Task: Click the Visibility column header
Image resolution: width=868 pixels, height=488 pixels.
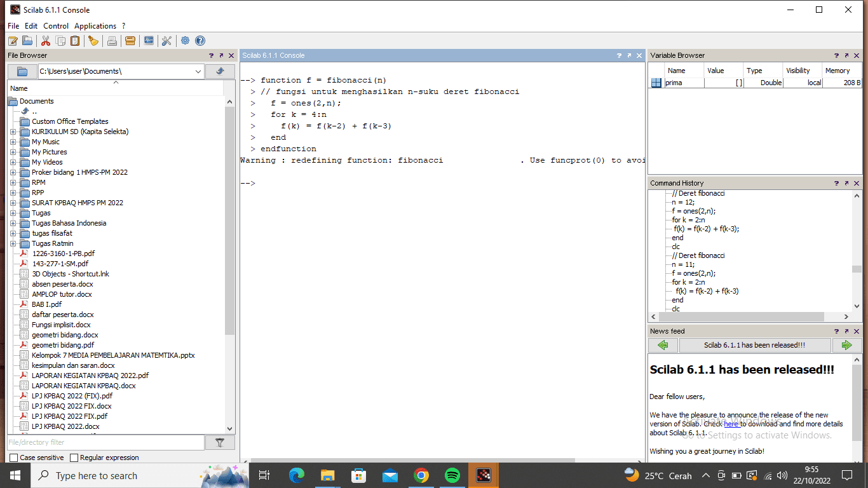Action: coord(802,71)
